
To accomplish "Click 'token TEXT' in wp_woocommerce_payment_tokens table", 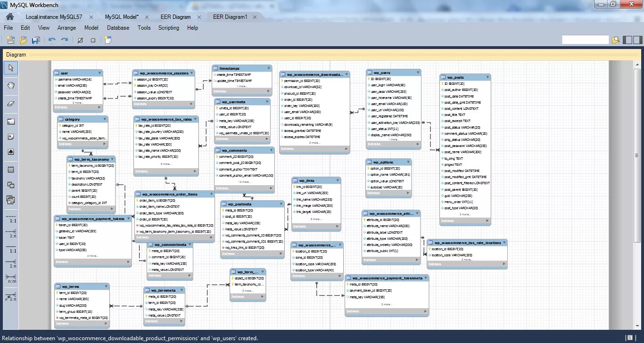I will coord(66,237).
